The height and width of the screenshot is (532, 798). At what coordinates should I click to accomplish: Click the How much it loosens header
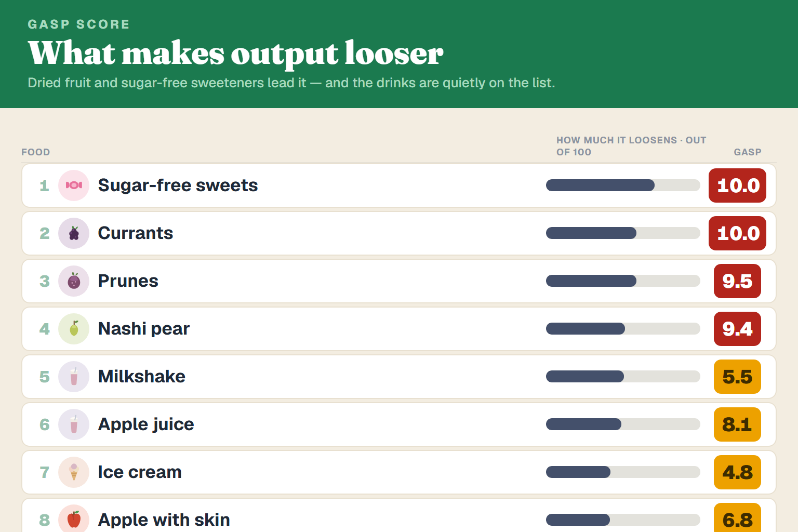pos(631,146)
